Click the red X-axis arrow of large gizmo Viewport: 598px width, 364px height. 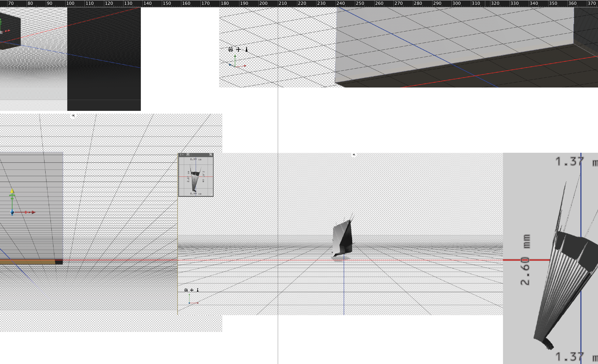click(33, 212)
